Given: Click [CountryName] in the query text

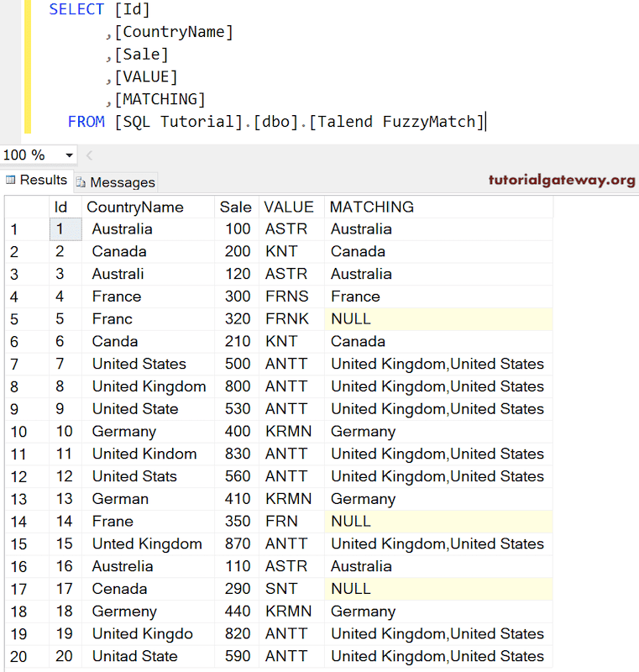Looking at the screenshot, I should pos(174,32).
